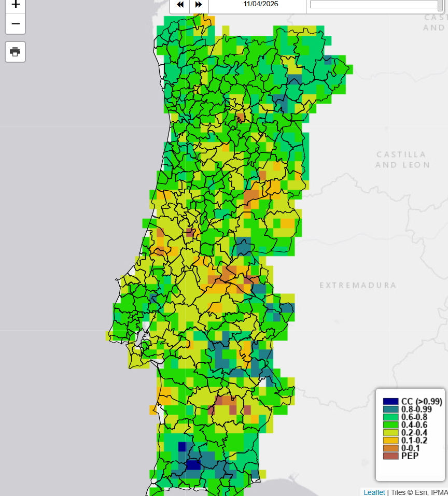Click the '0.1-0.2' legend label
The height and width of the screenshot is (496, 448).
pos(414,441)
